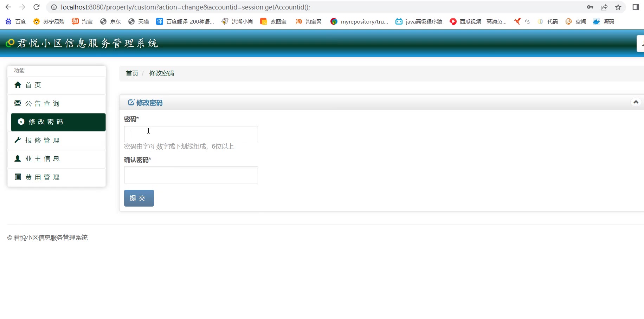
Task: Click the edit icon in panel header
Action: (131, 102)
